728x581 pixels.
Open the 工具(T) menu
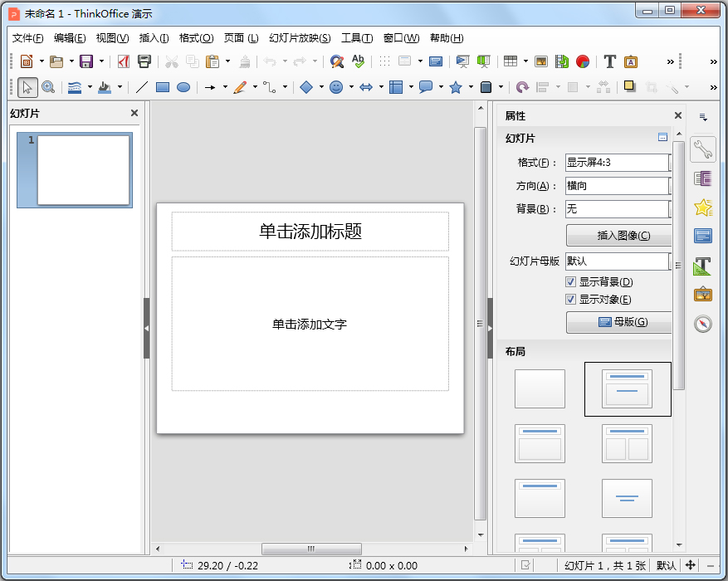click(x=357, y=38)
